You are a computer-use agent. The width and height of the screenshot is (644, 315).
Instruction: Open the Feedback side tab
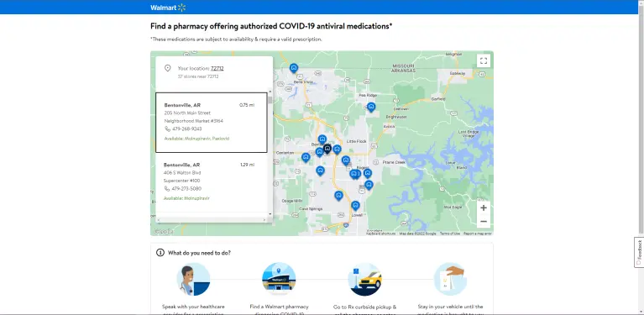(639, 252)
